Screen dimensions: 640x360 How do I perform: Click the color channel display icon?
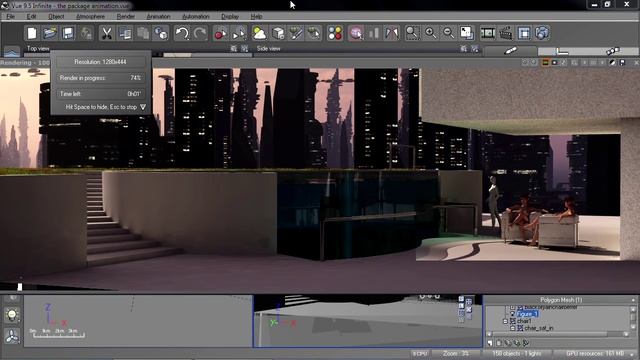(545, 62)
